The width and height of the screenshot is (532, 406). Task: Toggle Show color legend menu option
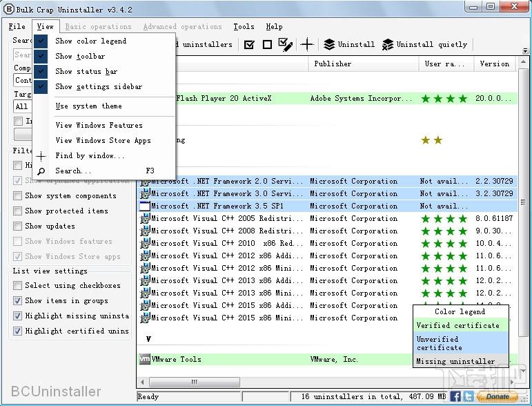(104, 41)
